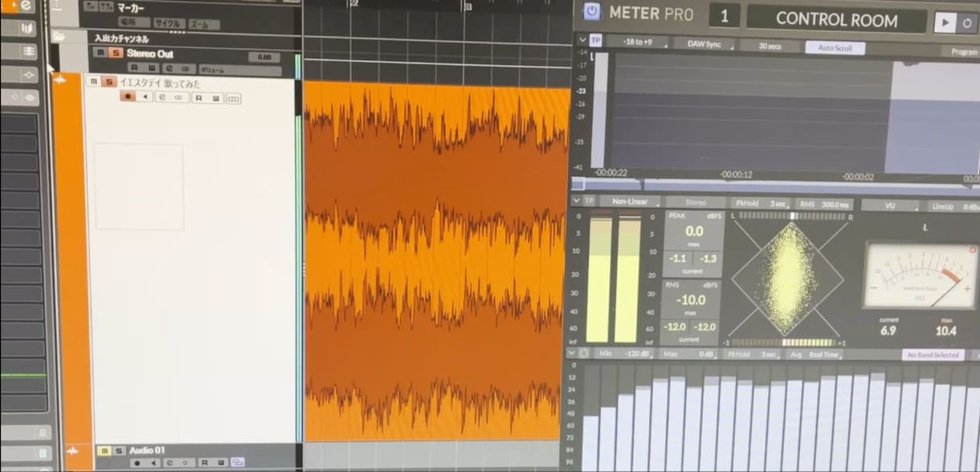Toggle TP button in history section
The width and height of the screenshot is (980, 472).
[594, 39]
